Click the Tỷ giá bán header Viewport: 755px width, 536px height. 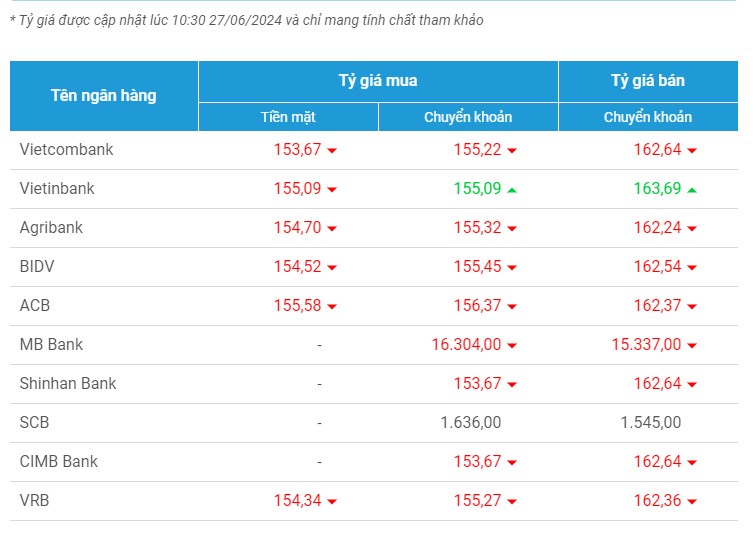[x=648, y=81]
